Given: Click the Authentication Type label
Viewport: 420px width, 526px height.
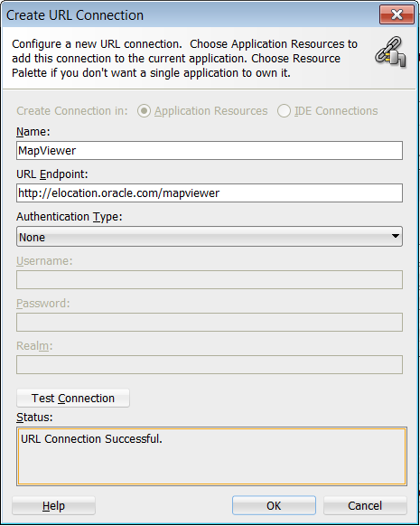Looking at the screenshot, I should tap(70, 217).
